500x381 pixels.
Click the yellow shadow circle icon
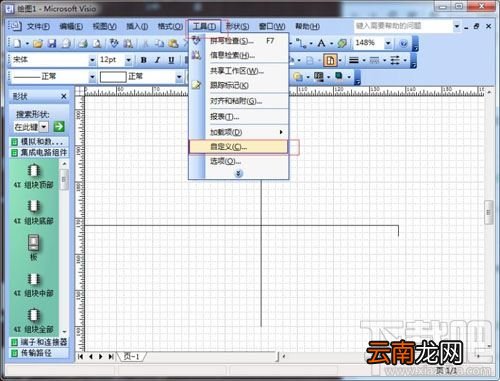click(x=298, y=77)
